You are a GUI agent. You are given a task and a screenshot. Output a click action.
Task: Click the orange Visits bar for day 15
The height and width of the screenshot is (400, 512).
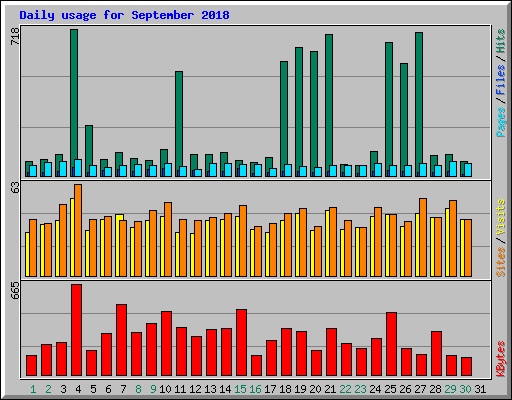(x=243, y=241)
